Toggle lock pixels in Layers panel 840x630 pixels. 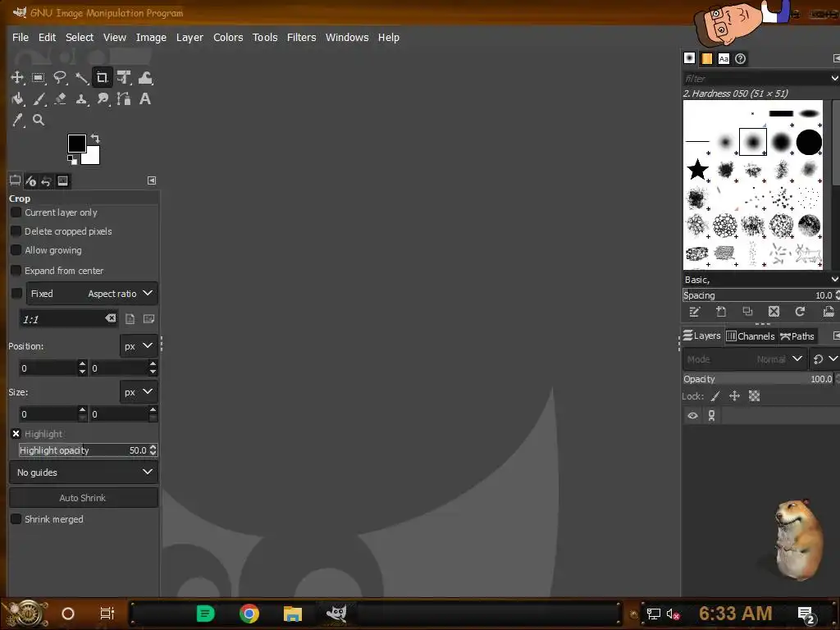[715, 396]
